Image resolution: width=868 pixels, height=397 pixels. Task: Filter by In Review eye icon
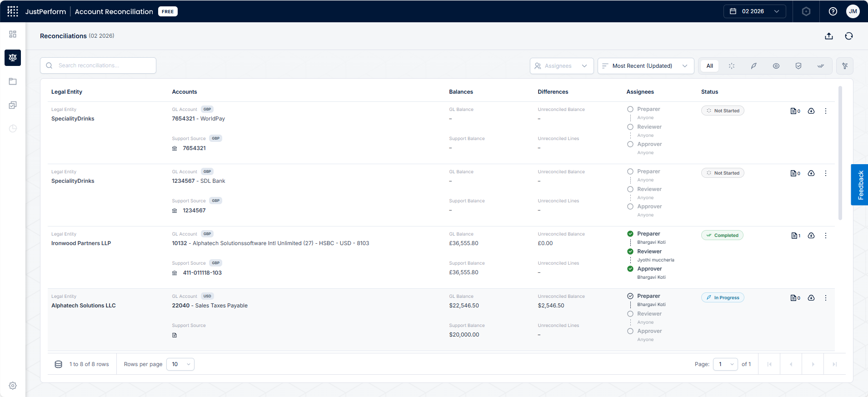point(776,66)
